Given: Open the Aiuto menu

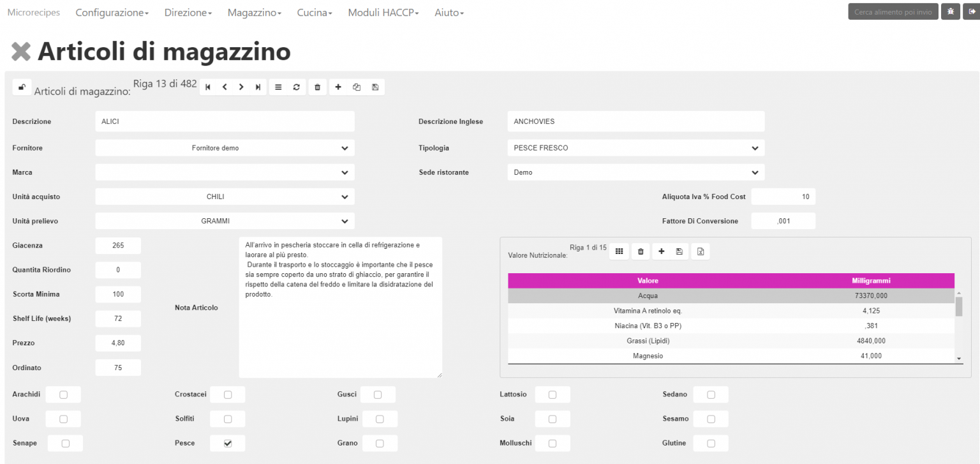Looking at the screenshot, I should 449,13.
